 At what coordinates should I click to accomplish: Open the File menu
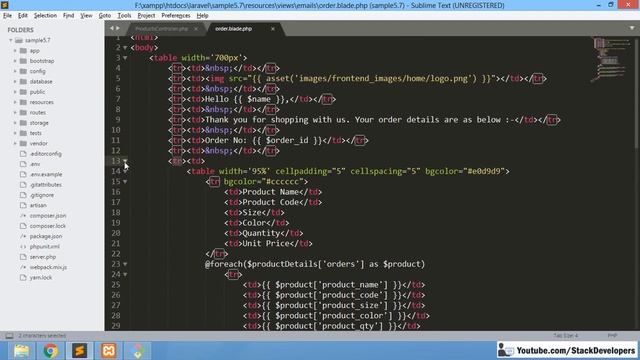(x=7, y=16)
